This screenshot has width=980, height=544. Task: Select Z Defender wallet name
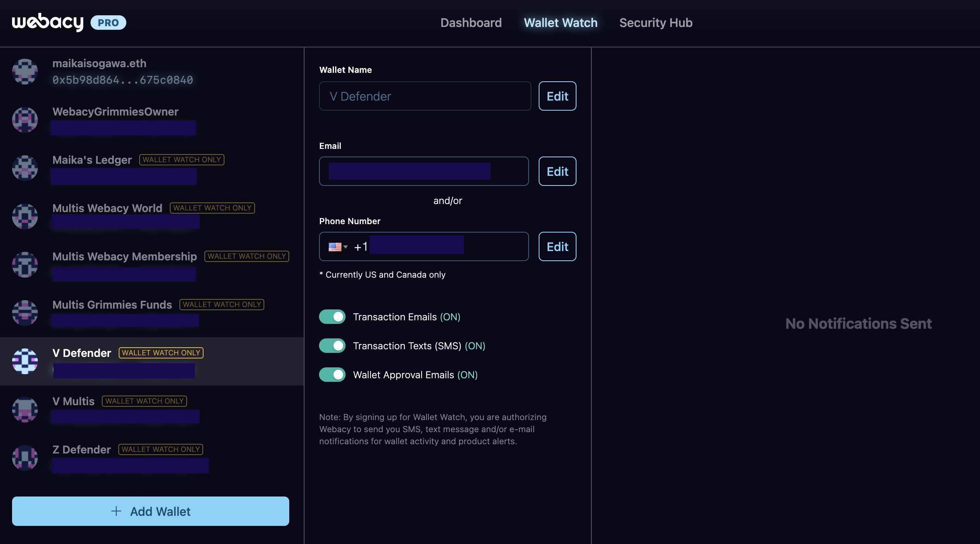click(82, 450)
